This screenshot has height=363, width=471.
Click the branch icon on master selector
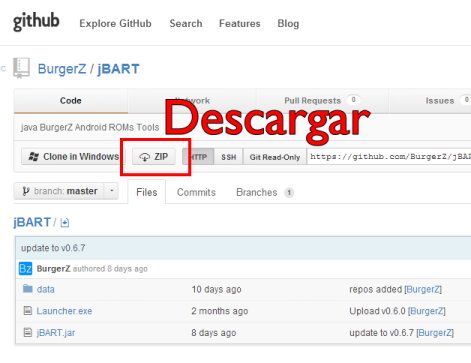25,191
